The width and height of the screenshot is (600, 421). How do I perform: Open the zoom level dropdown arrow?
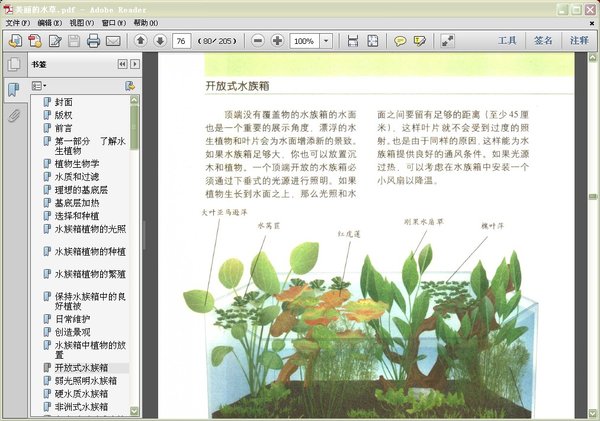[326, 41]
